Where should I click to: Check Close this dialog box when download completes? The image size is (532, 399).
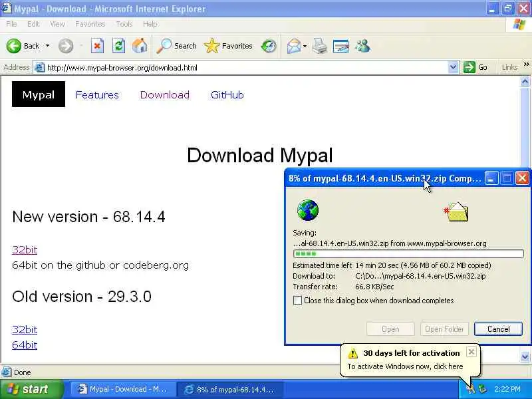pyautogui.click(x=297, y=301)
